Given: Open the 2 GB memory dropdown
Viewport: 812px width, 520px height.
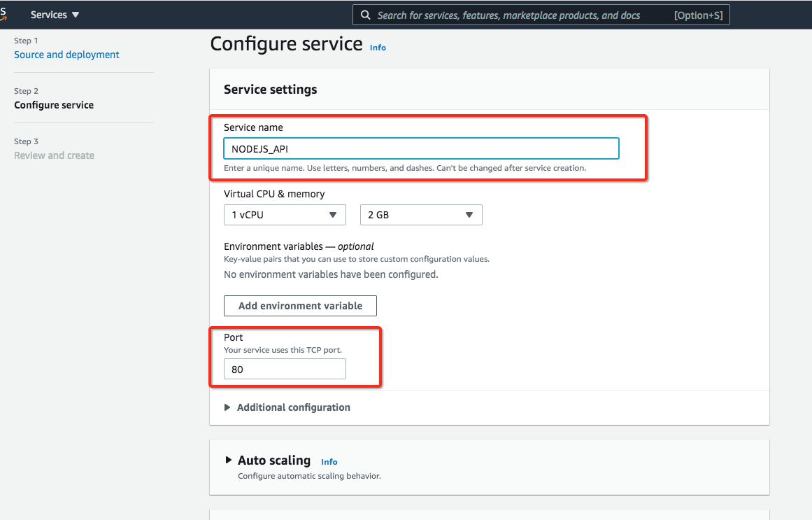Looking at the screenshot, I should tap(420, 215).
